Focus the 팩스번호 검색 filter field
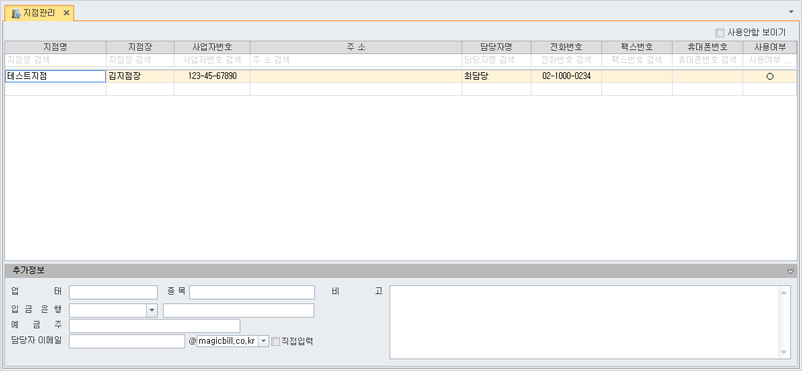Viewport: 802px width, 371px height. coord(637,60)
